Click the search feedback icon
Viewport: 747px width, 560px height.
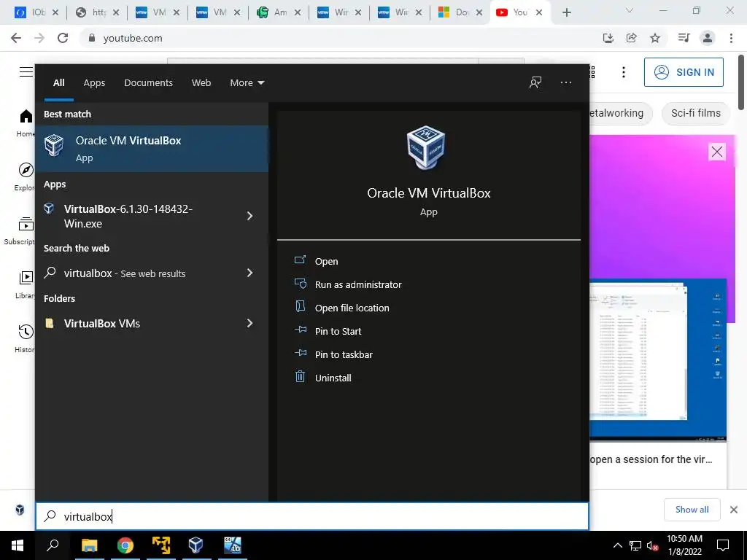(535, 82)
